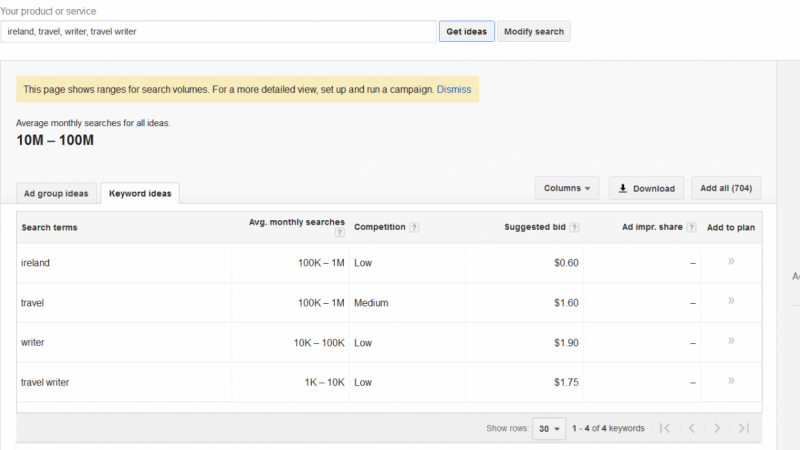
Task: Open help icon next to Competition
Action: [x=414, y=228]
